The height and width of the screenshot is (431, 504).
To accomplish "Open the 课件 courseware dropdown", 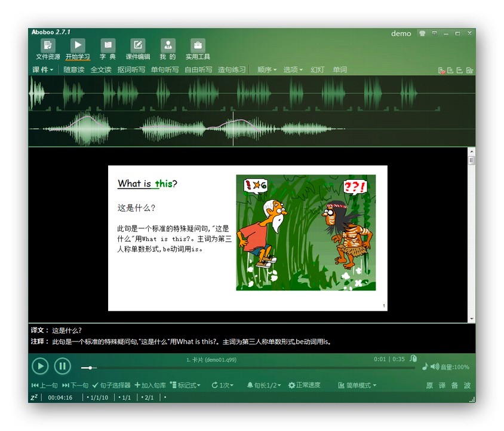I will 42,70.
